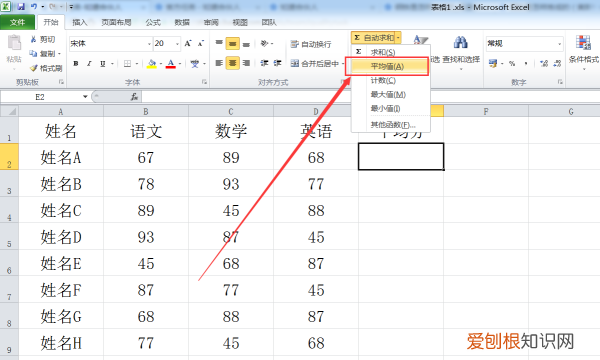This screenshot has width=600, height=360.
Task: Click the Paste clipboard icon
Action: [x=14, y=42]
